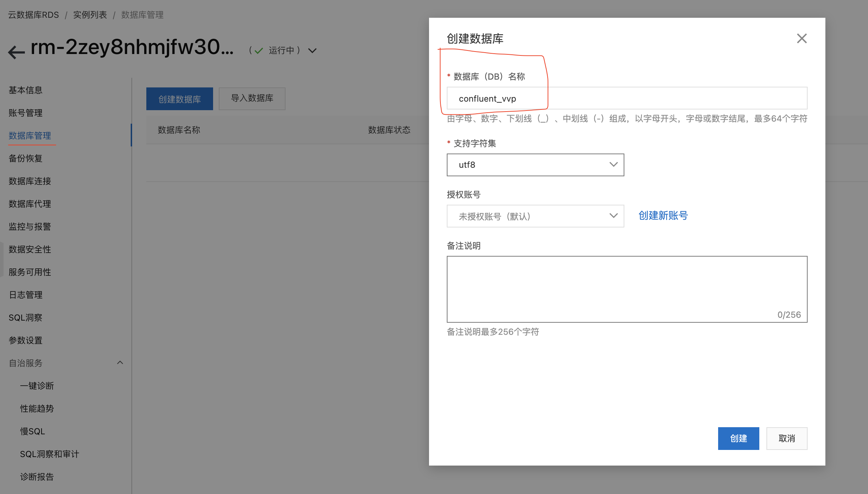
Task: Click the 取消 button
Action: click(787, 439)
